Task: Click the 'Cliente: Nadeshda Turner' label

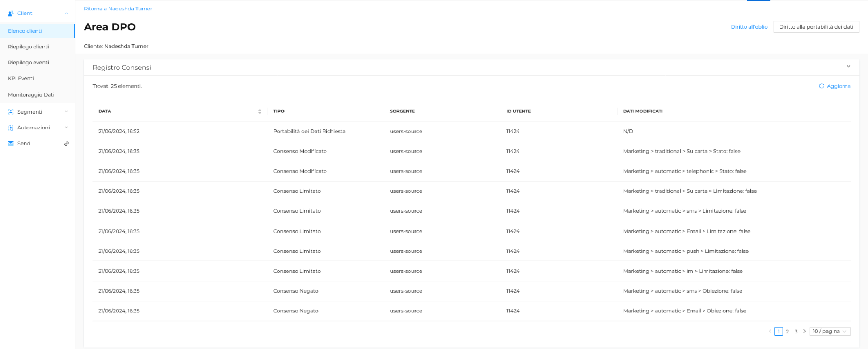Action: (116, 46)
